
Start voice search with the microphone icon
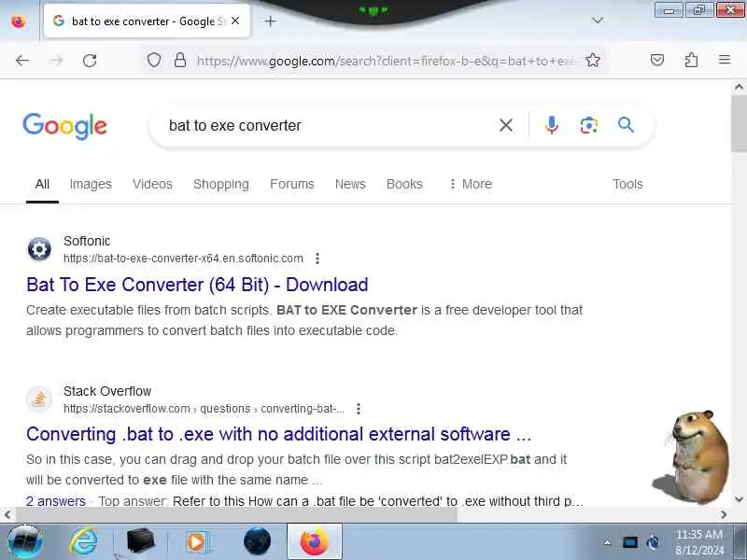pos(552,125)
